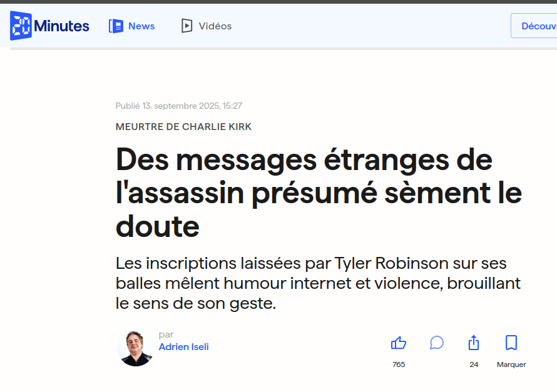Like the article with thumbs-up icon

point(399,343)
